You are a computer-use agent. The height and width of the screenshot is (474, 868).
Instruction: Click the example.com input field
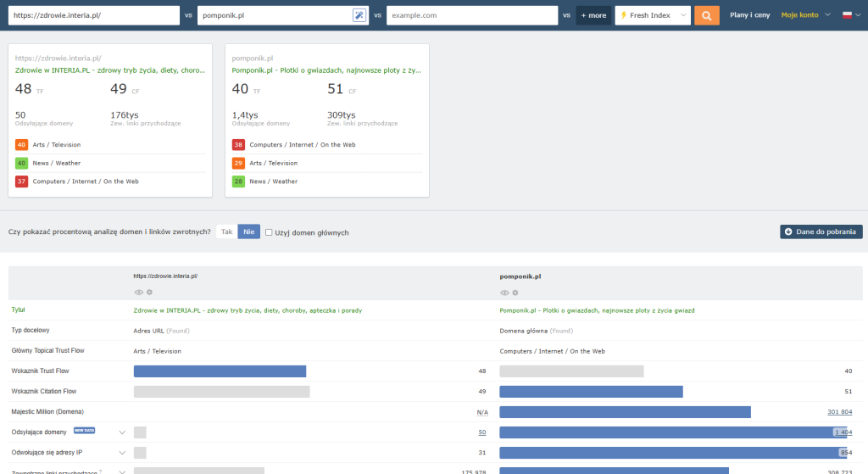point(472,15)
